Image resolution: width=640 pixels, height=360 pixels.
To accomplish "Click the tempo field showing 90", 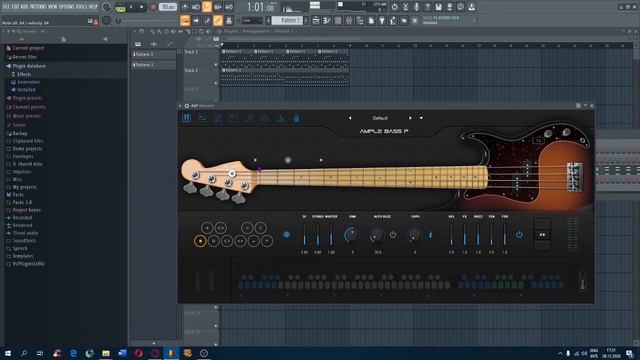I will point(168,7).
